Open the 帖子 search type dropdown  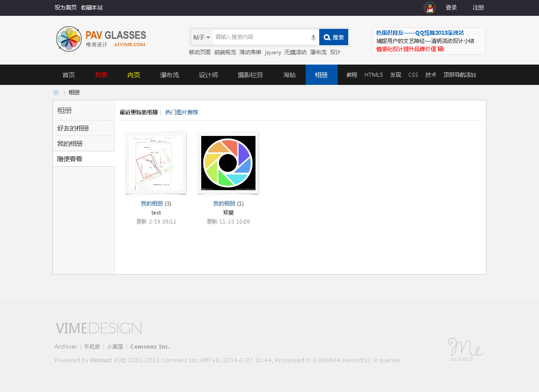(202, 37)
